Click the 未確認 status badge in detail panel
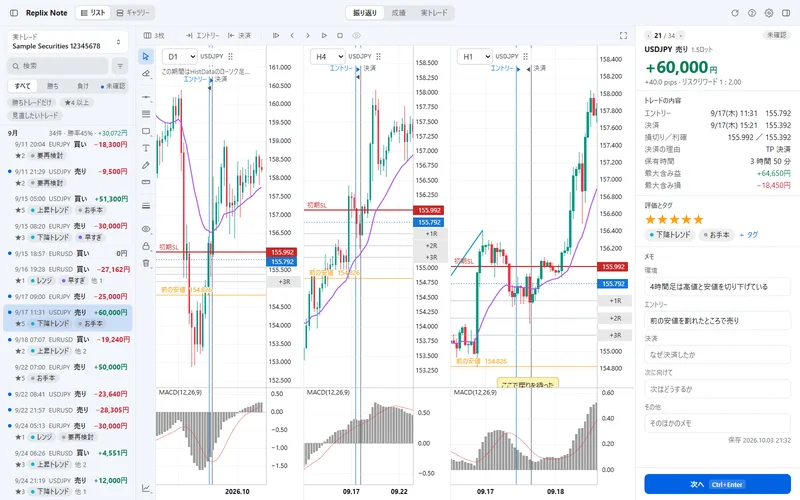Screen dimensions: 800x500 point(777,35)
